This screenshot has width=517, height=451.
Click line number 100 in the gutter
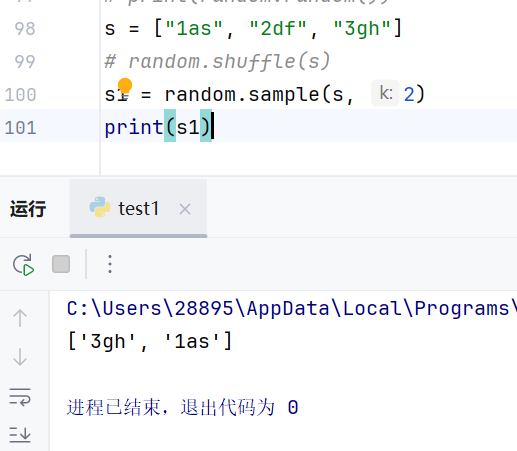20,95
